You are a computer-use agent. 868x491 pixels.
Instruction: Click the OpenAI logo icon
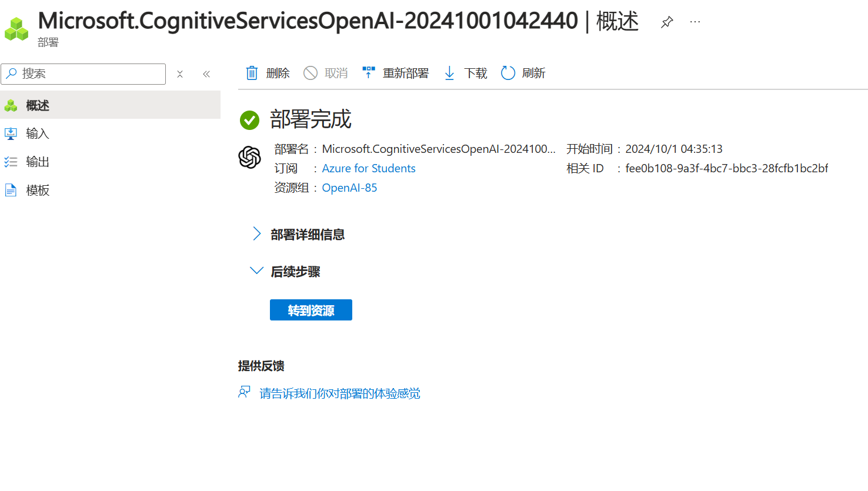coord(249,158)
